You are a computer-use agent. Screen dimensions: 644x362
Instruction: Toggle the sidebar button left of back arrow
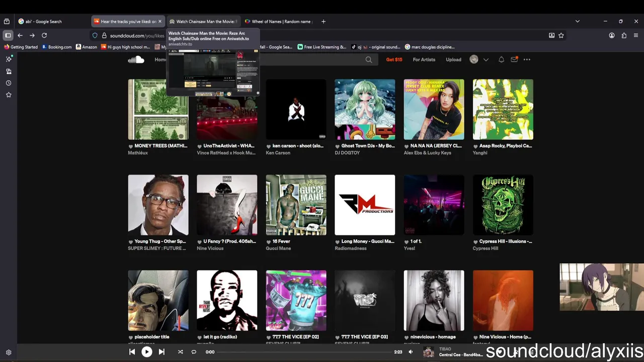[x=8, y=35]
